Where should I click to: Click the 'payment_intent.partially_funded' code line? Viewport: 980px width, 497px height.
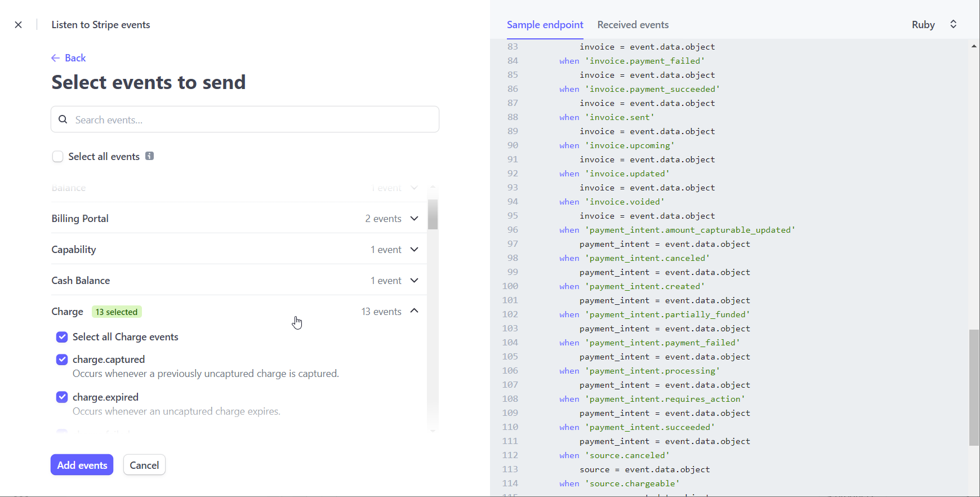click(655, 314)
